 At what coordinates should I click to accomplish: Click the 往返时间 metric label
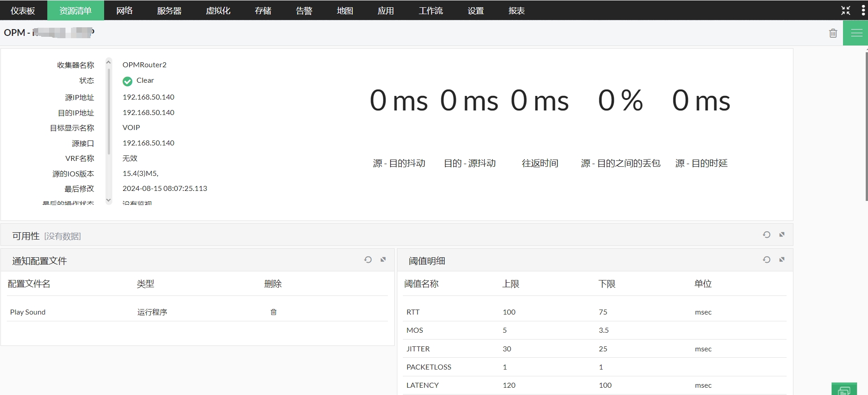pyautogui.click(x=540, y=163)
